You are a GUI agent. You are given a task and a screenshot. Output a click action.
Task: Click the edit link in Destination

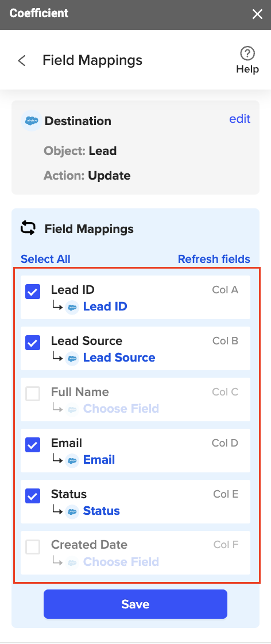[x=240, y=119]
